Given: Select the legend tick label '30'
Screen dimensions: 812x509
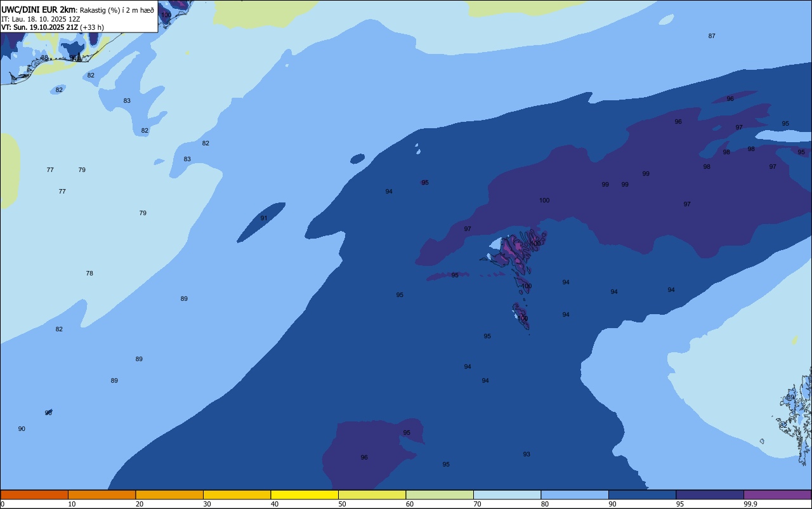Looking at the screenshot, I should [x=207, y=504].
